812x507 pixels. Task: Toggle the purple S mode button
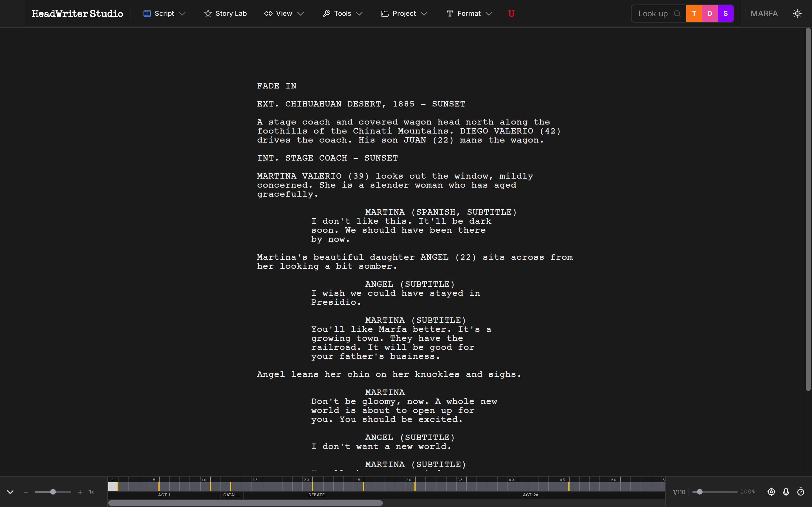725,14
